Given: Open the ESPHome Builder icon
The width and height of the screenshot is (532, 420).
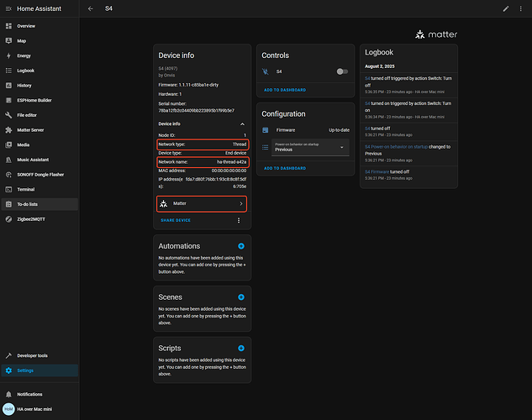Looking at the screenshot, I should tap(8, 100).
